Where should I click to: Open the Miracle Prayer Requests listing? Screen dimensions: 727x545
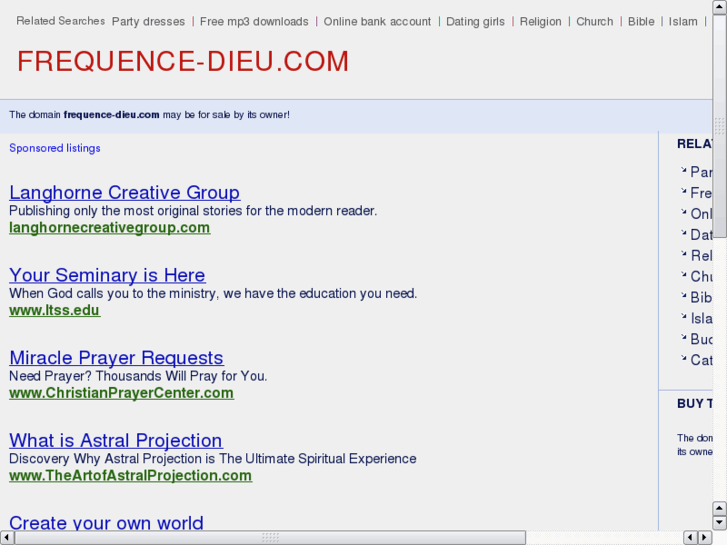pyautogui.click(x=116, y=358)
